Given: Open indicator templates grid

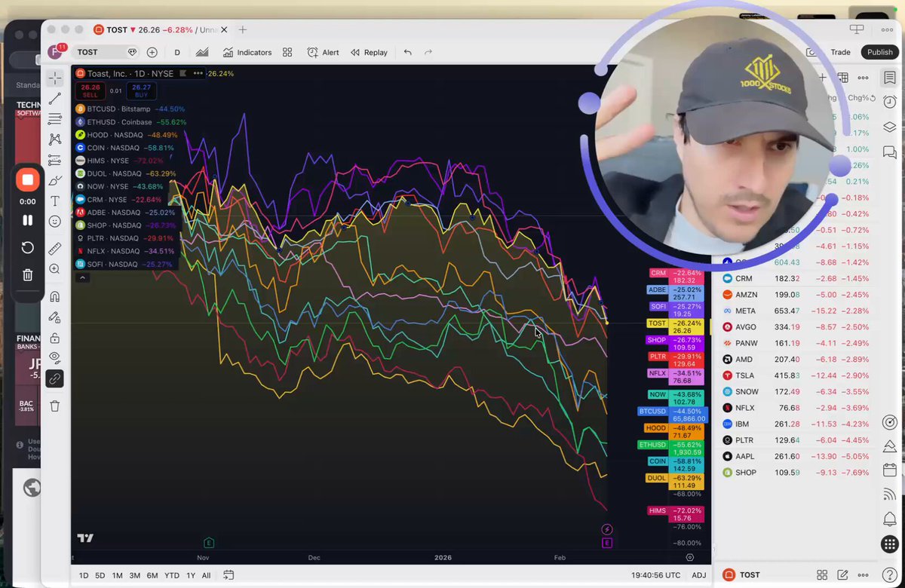Looking at the screenshot, I should point(287,52).
